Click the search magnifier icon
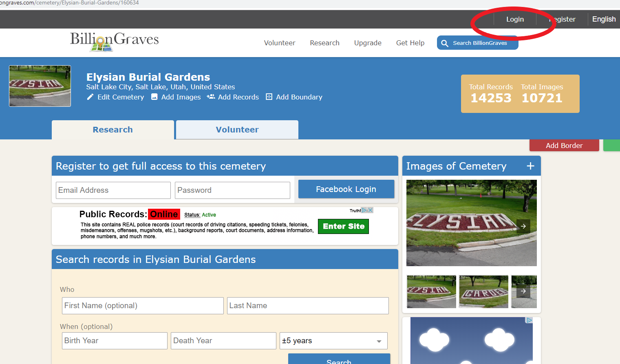This screenshot has height=364, width=620. point(445,43)
